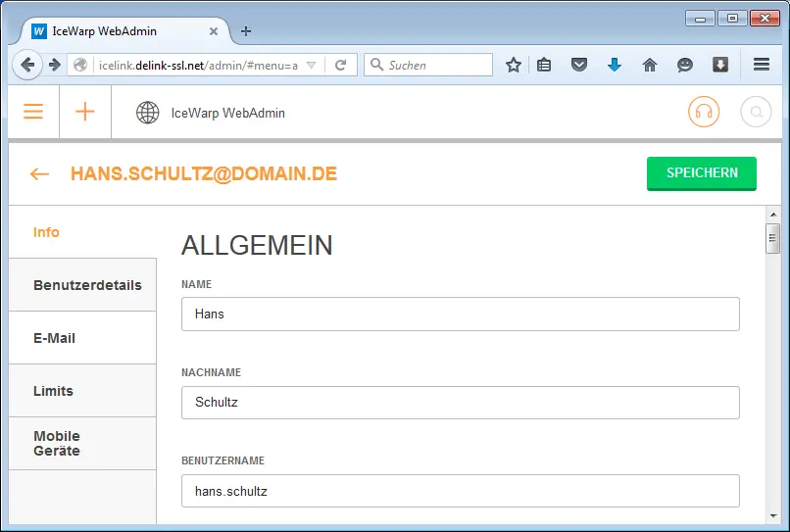Click the Suchen search box
The width and height of the screenshot is (790, 532).
428,65
